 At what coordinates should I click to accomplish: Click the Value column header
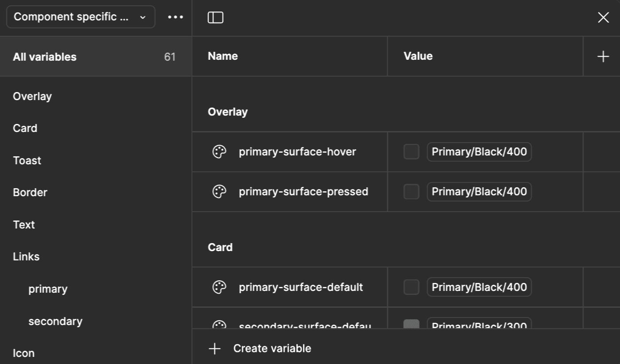(418, 56)
